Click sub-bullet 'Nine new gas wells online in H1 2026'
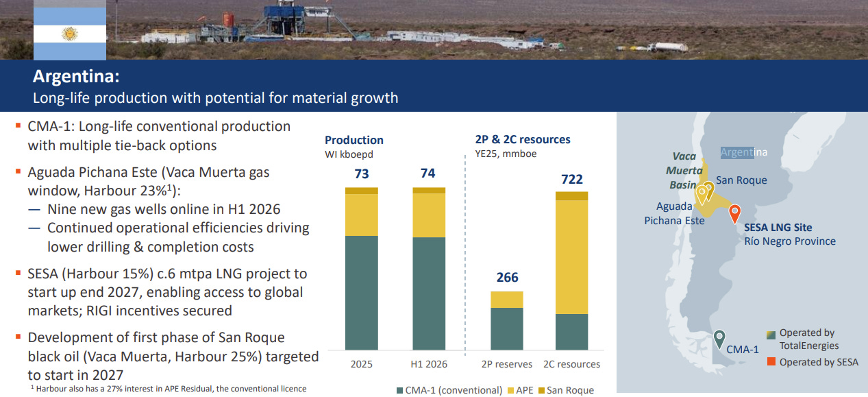 (164, 209)
